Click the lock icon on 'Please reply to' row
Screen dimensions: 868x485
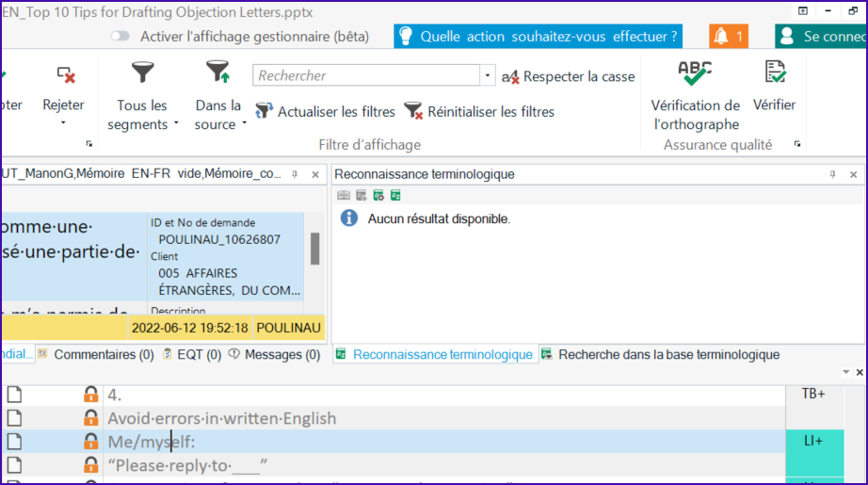(x=90, y=465)
